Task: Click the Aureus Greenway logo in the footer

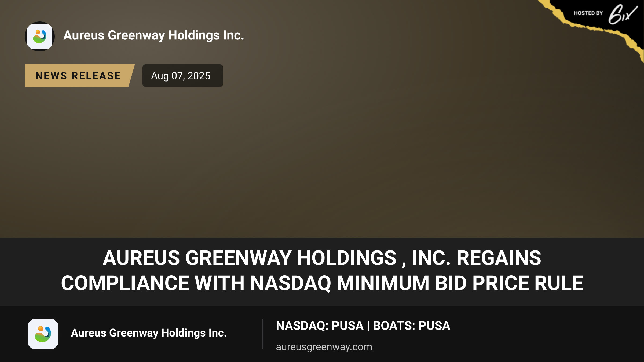Action: [x=43, y=334]
